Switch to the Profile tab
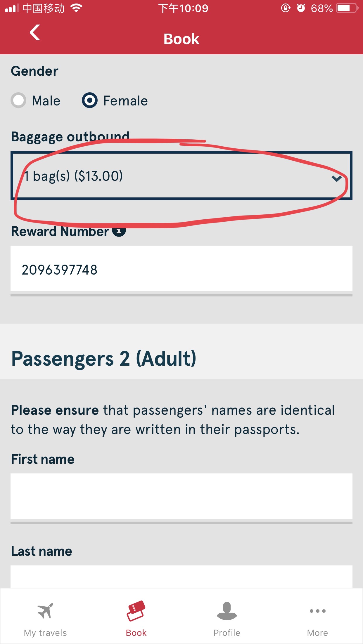This screenshot has height=644, width=363. (x=227, y=633)
